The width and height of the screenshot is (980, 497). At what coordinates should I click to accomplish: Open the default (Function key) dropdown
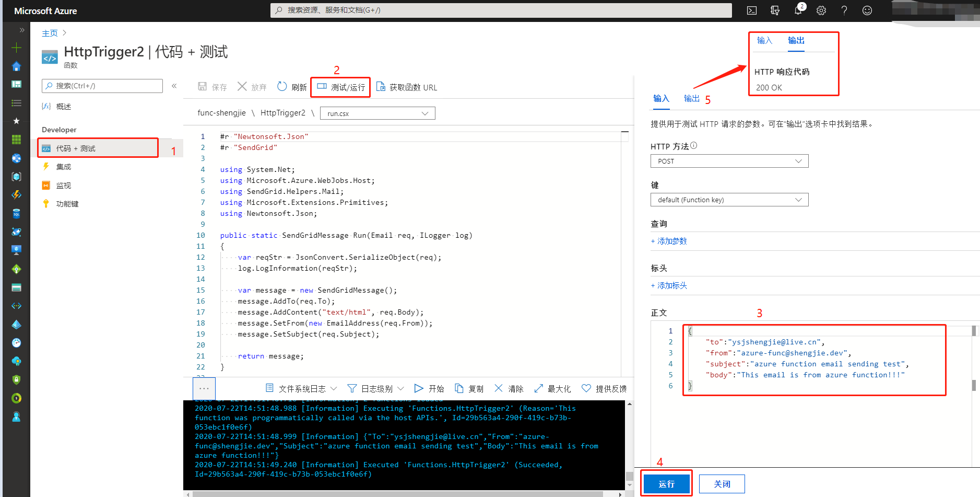coord(729,200)
